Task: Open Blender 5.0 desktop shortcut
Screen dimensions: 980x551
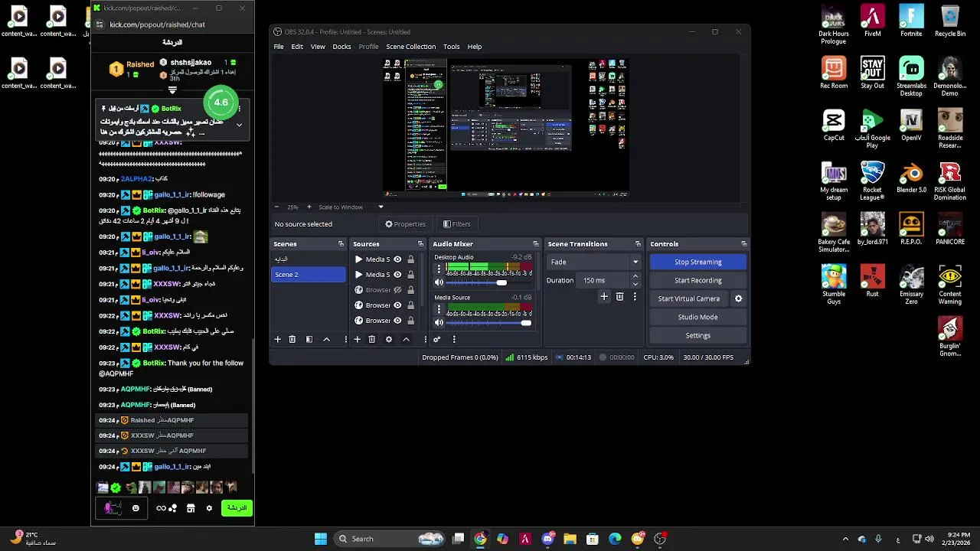Action: click(911, 175)
